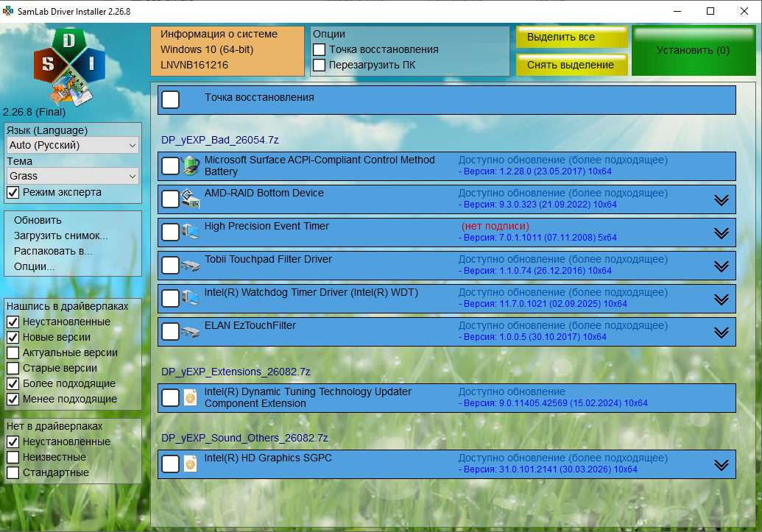Select Intel HD Graphics SGPC checkbox
The width and height of the screenshot is (762, 532).
pyautogui.click(x=171, y=464)
